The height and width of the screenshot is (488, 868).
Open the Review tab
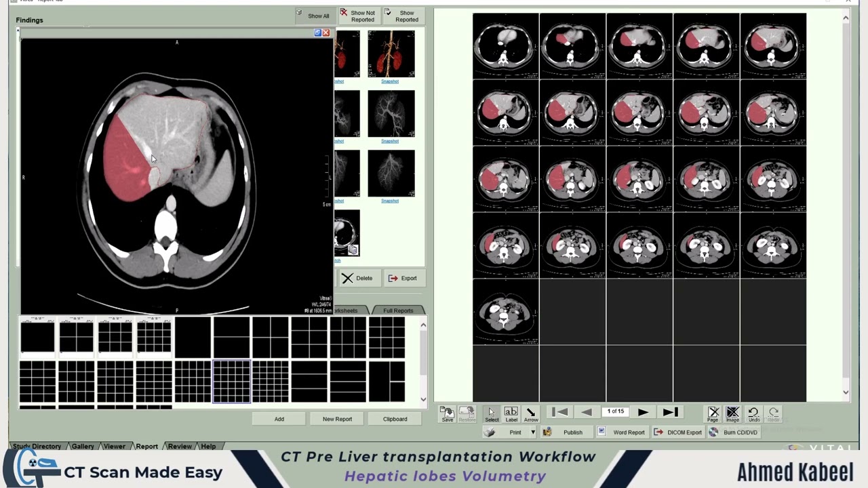[x=180, y=446]
